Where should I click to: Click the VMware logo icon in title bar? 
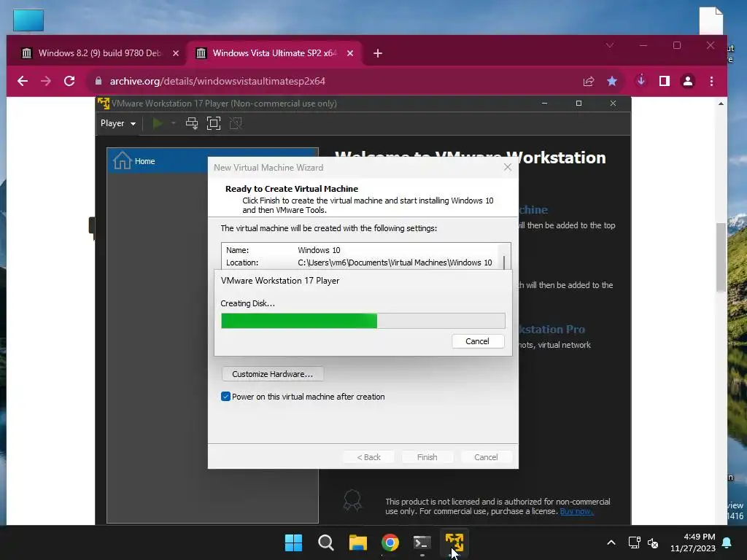click(x=104, y=104)
